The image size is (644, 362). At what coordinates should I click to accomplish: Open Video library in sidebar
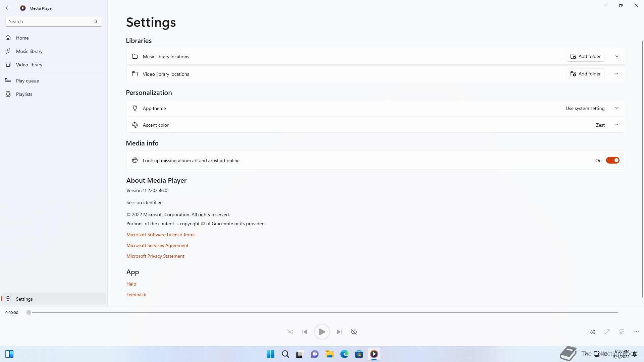coord(54,65)
